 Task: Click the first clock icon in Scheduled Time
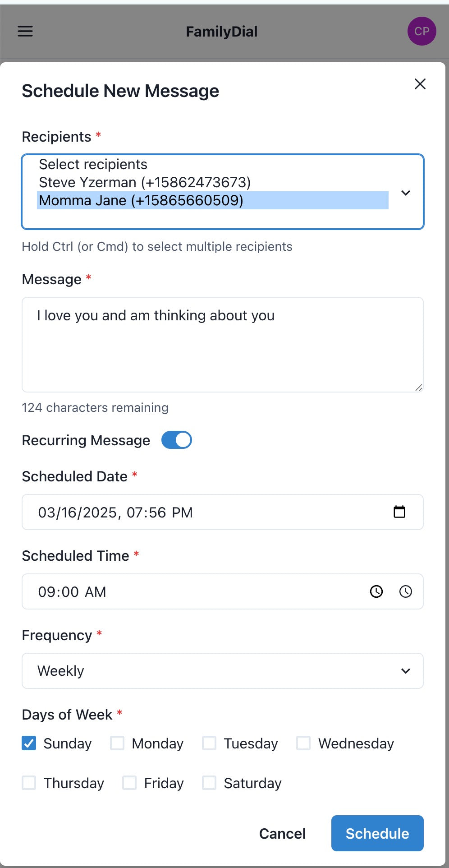(376, 591)
